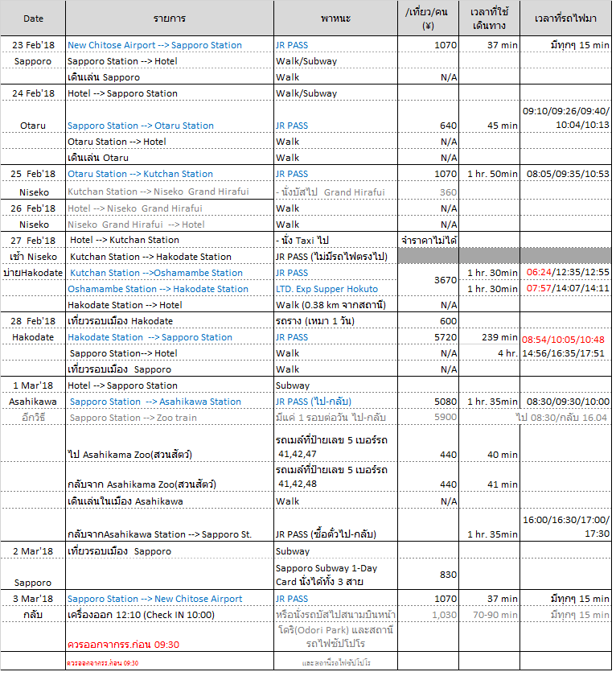Select the 23 Feb'18 date cell

(33, 45)
